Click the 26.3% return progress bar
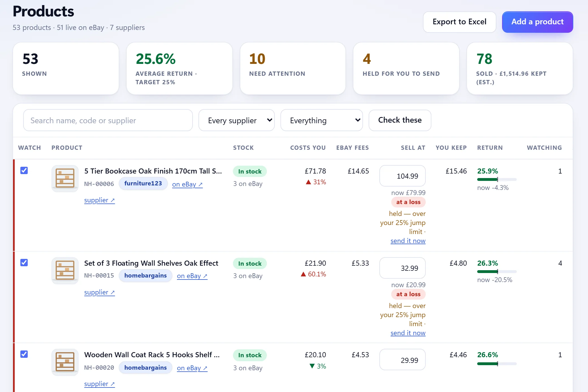This screenshot has width=588, height=392. click(x=497, y=272)
